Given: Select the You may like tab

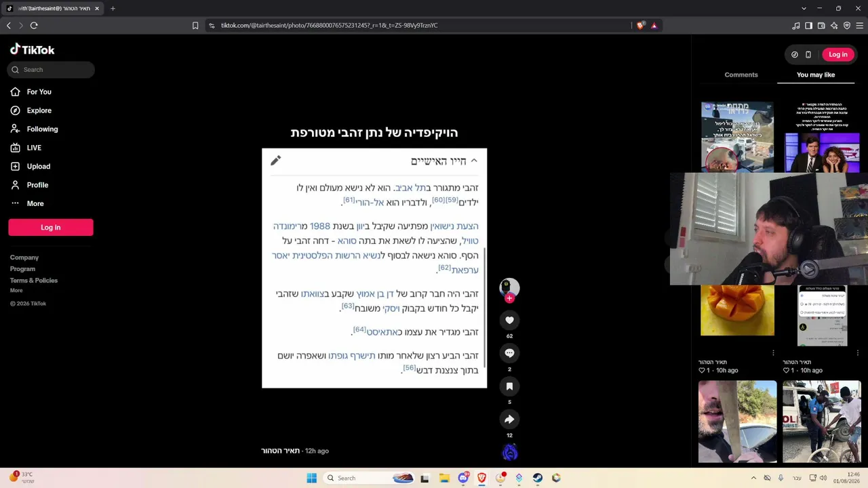Looking at the screenshot, I should [x=816, y=75].
